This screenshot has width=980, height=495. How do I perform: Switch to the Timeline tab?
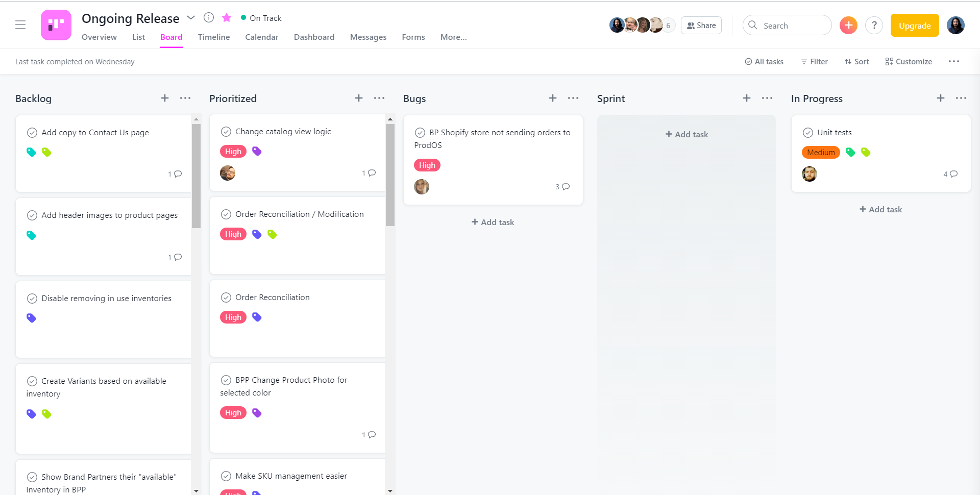(213, 37)
